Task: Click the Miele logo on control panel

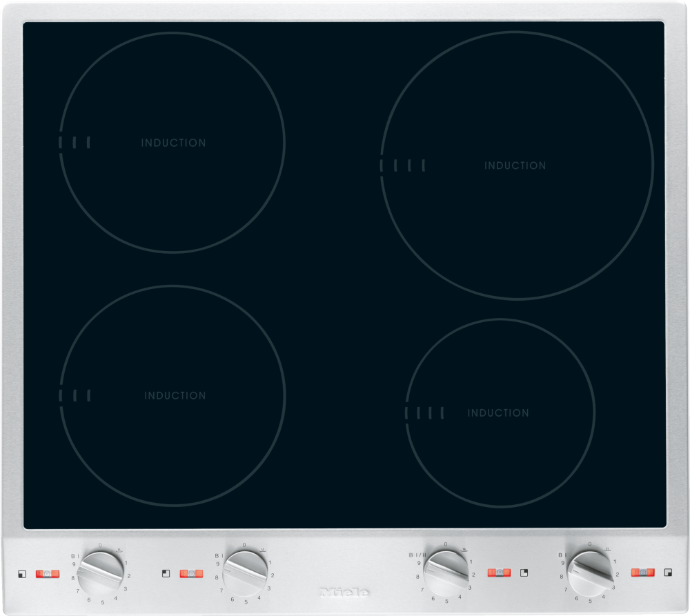Action: tap(345, 592)
